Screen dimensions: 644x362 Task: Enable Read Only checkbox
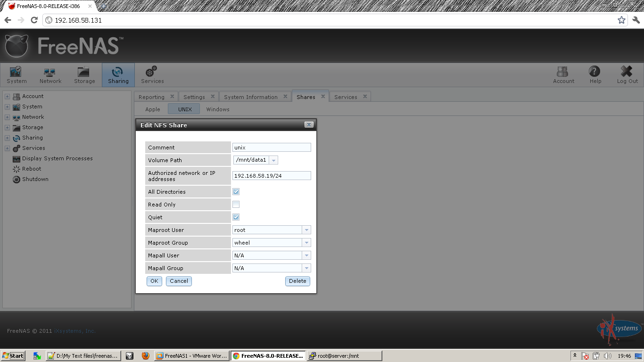tap(236, 205)
